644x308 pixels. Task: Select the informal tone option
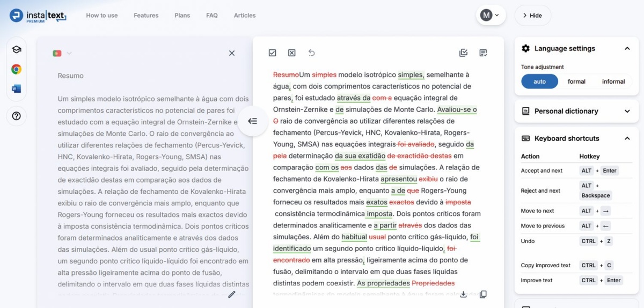click(613, 82)
